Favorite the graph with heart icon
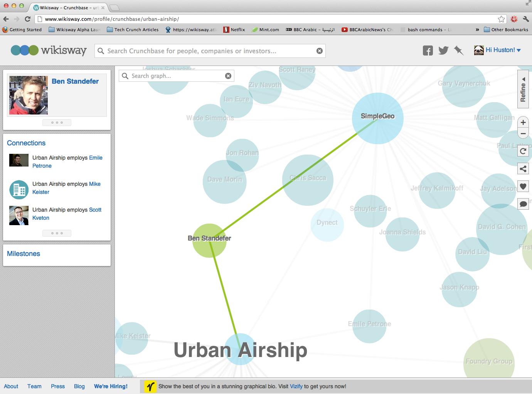This screenshot has height=394, width=532. coord(523,187)
